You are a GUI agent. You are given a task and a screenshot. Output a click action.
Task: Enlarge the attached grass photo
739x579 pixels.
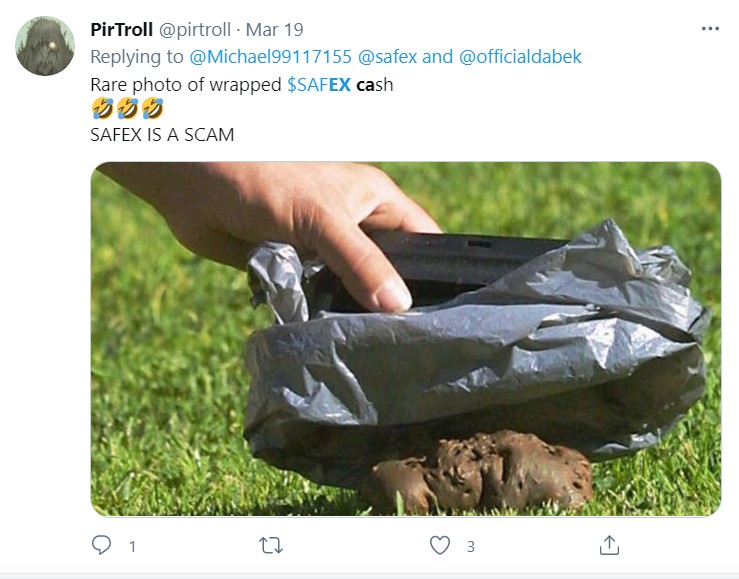click(x=406, y=339)
